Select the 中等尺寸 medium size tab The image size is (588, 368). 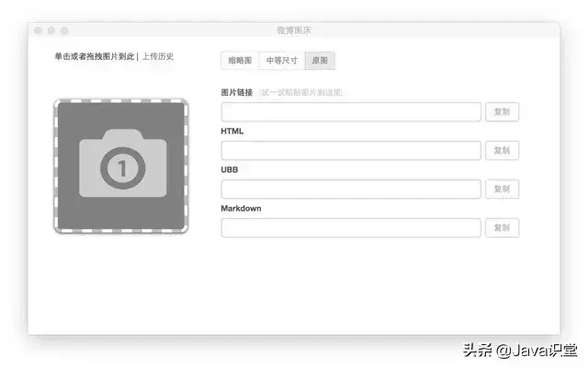click(x=282, y=61)
